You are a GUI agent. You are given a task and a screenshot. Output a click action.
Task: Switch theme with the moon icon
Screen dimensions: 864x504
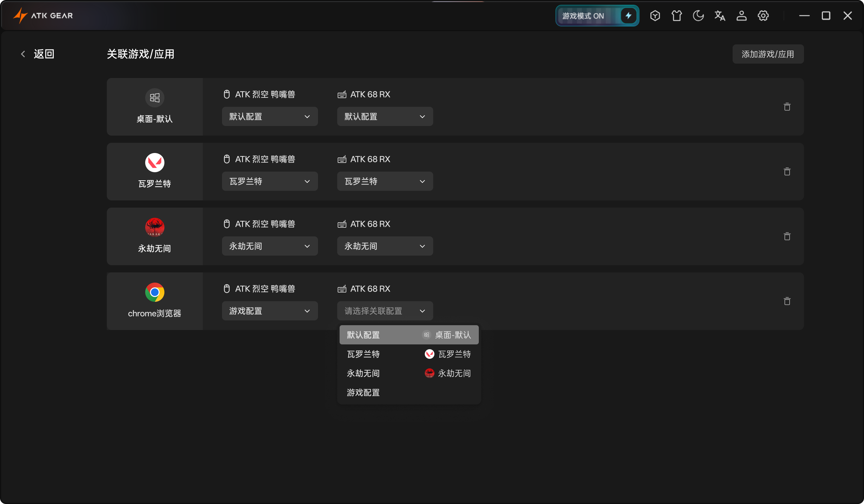click(x=698, y=16)
